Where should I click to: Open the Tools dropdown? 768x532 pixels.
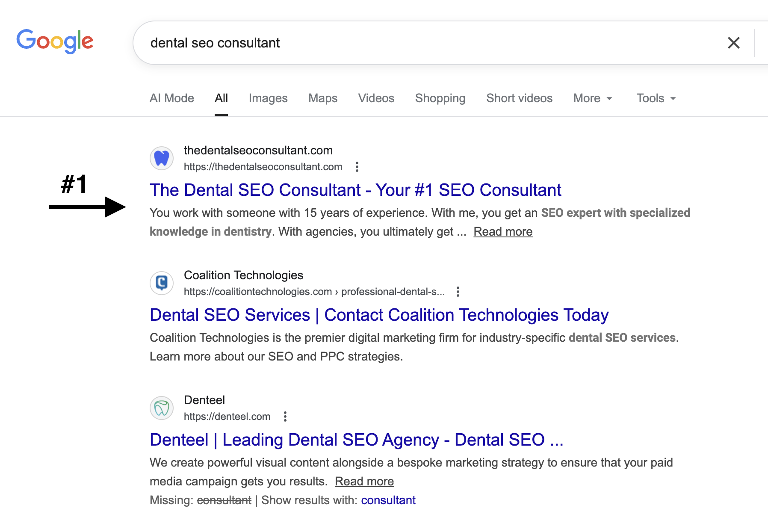click(655, 98)
